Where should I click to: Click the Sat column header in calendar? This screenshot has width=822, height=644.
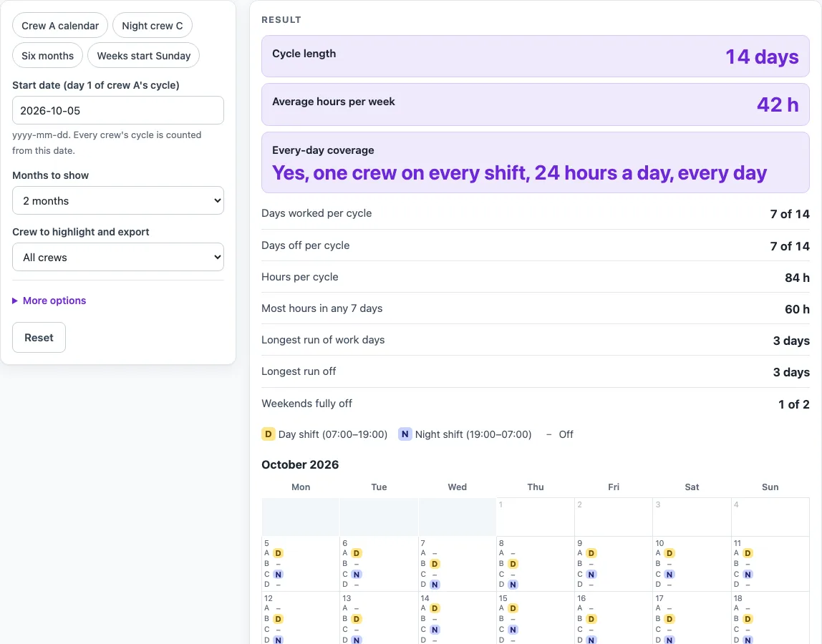(x=692, y=487)
